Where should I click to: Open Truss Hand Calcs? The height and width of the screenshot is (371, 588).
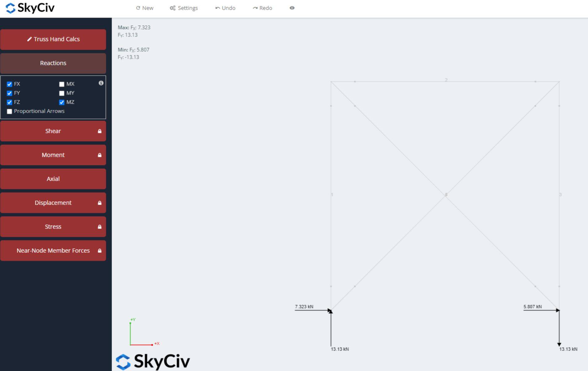pos(53,39)
